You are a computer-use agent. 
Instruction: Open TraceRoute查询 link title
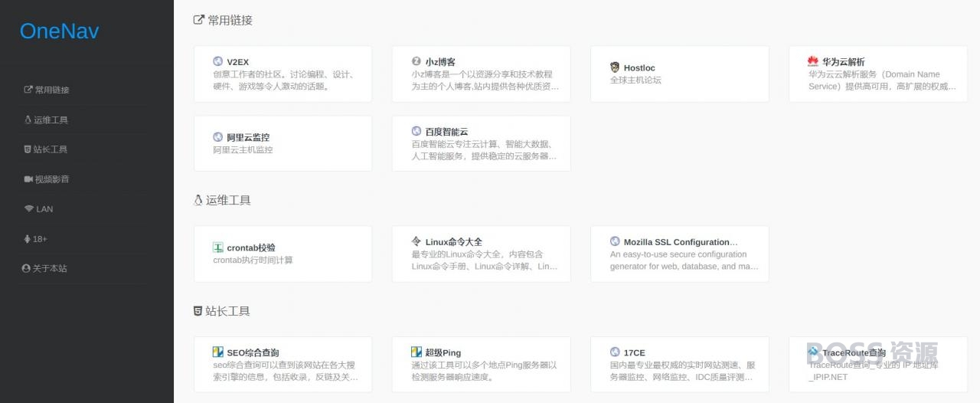tap(854, 353)
